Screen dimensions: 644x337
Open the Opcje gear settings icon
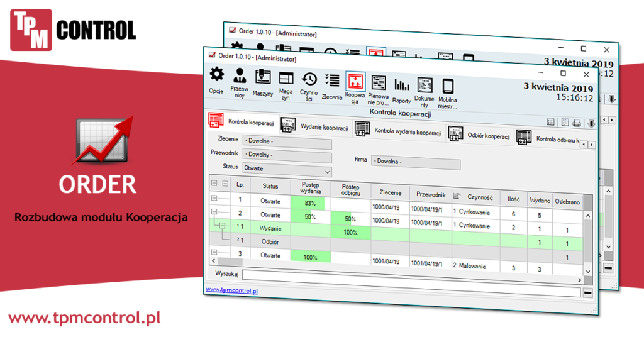216,75
